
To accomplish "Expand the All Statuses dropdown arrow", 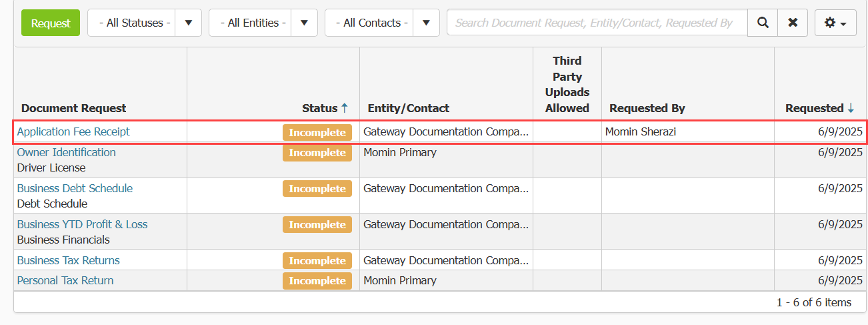I will click(x=189, y=23).
